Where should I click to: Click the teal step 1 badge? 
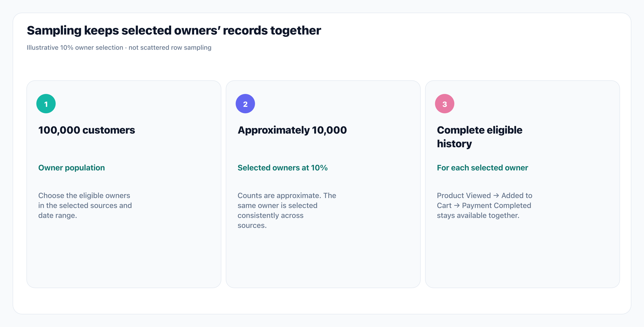(x=46, y=104)
